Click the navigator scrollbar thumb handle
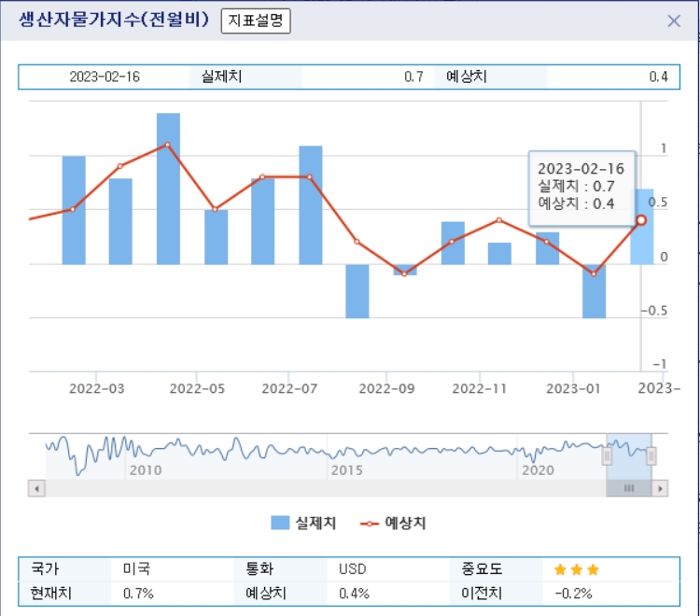This screenshot has width=700, height=616. pyautogui.click(x=628, y=488)
